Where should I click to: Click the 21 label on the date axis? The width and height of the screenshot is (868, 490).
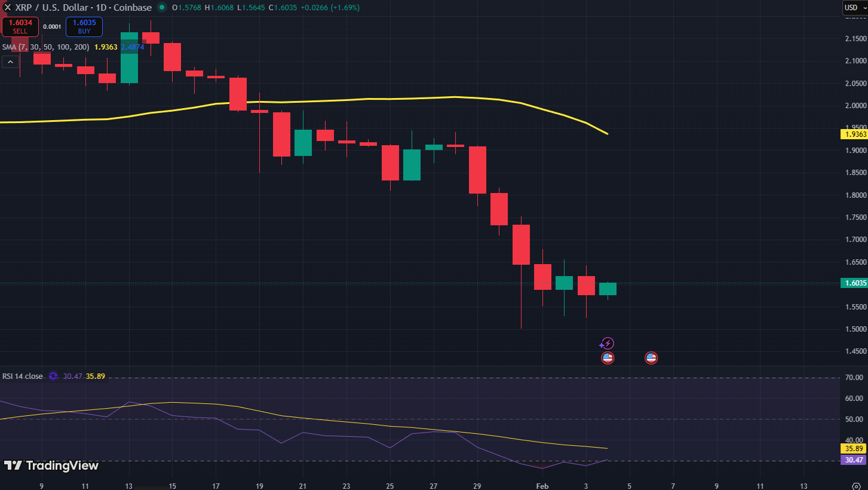tap(303, 486)
